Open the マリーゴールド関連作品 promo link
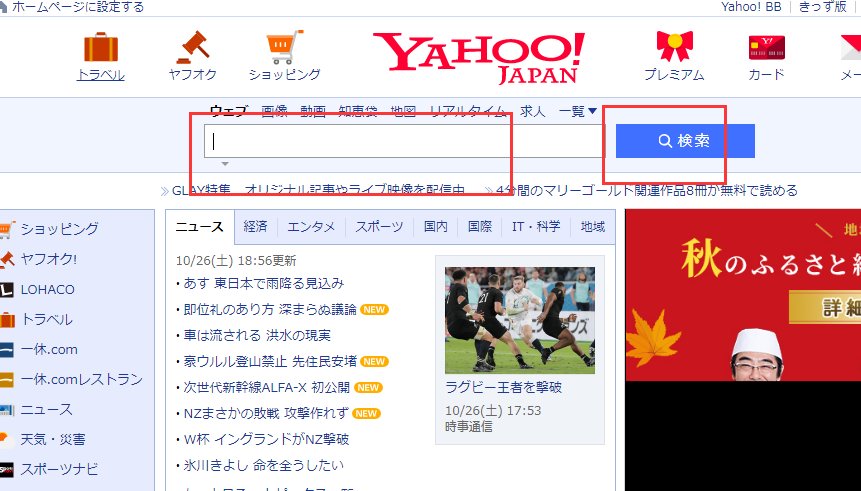The height and width of the screenshot is (491, 861). 647,191
